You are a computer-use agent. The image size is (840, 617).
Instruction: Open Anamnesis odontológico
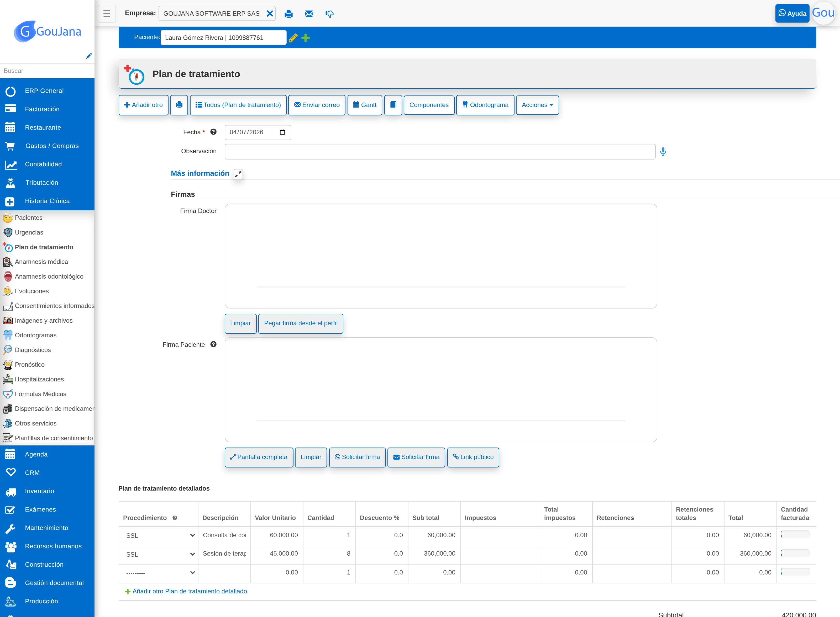click(x=47, y=276)
